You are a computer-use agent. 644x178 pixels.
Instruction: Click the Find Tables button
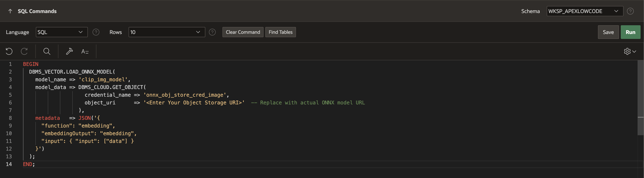tap(280, 32)
